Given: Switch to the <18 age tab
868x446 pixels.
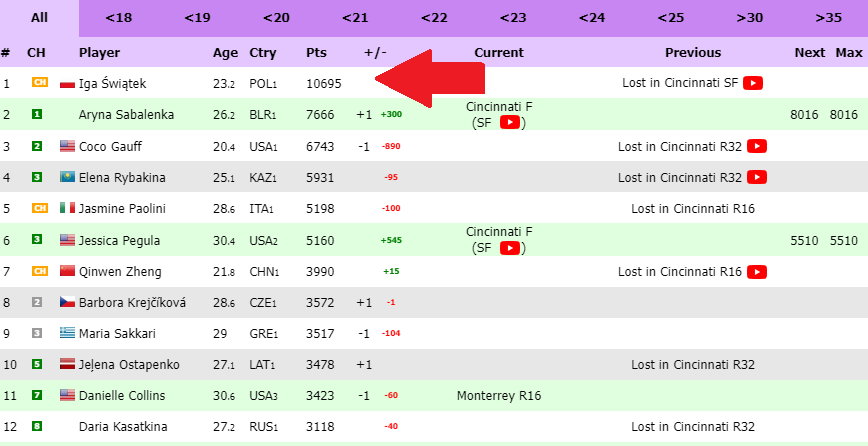Looking at the screenshot, I should (118, 18).
